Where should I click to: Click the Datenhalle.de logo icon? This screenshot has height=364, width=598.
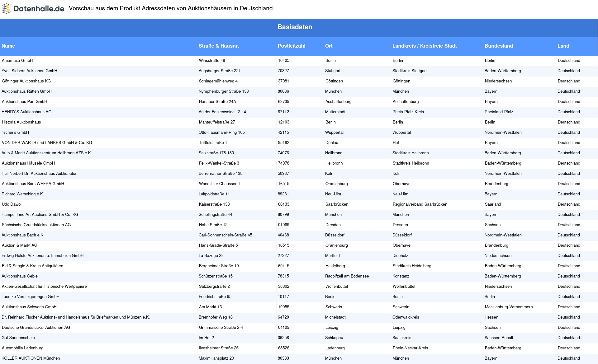coord(7,9)
